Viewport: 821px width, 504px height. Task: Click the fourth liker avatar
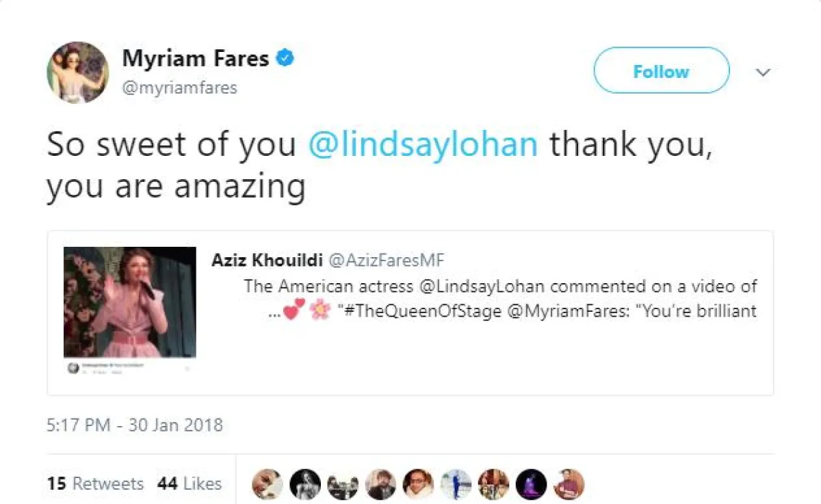(380, 484)
